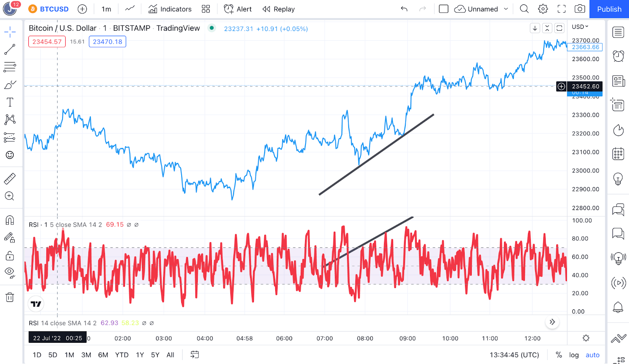The image size is (629, 364).
Task: Open public chats panel
Action: 618,210
